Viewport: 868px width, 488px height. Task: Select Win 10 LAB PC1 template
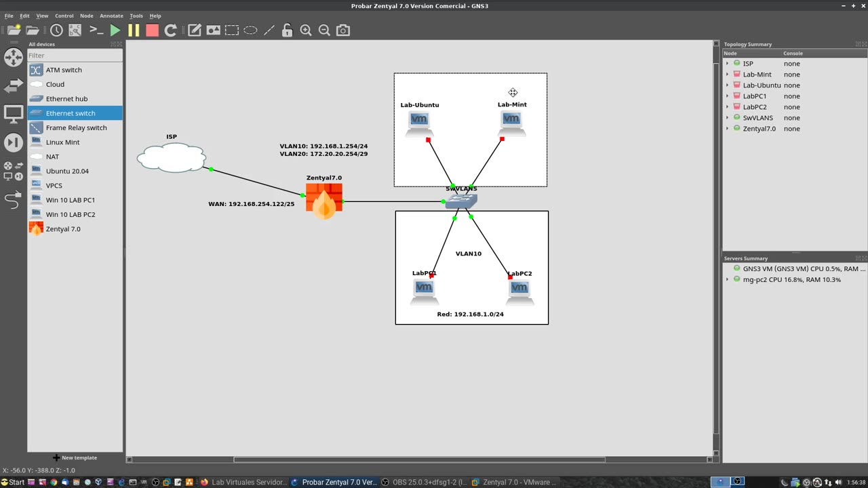click(75, 200)
